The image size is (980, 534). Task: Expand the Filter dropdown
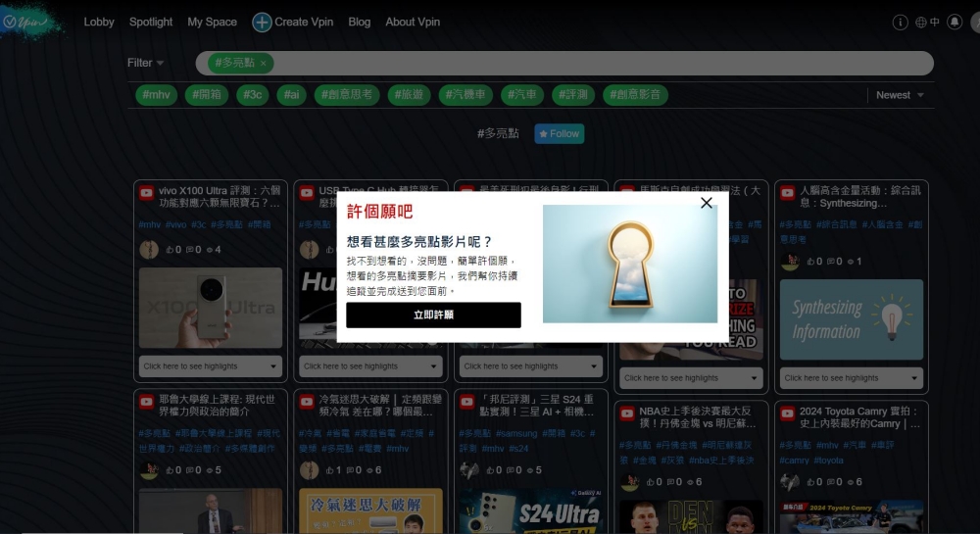145,63
